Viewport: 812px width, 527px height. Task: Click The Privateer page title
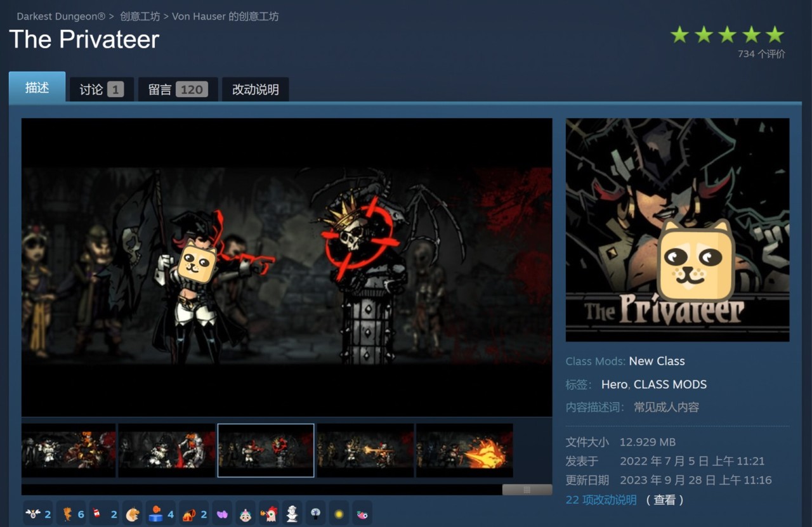tap(84, 39)
